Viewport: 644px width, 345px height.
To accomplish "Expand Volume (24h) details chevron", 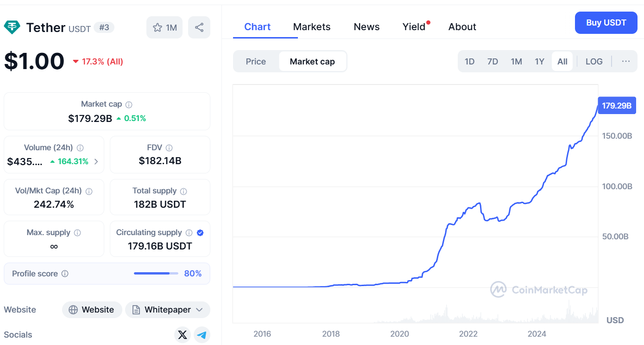I will point(96,162).
